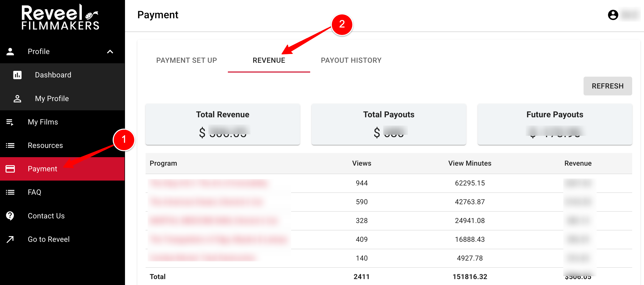Viewport: 644px width, 285px height.
Task: Open Dashboard in the sidebar
Action: (x=53, y=75)
